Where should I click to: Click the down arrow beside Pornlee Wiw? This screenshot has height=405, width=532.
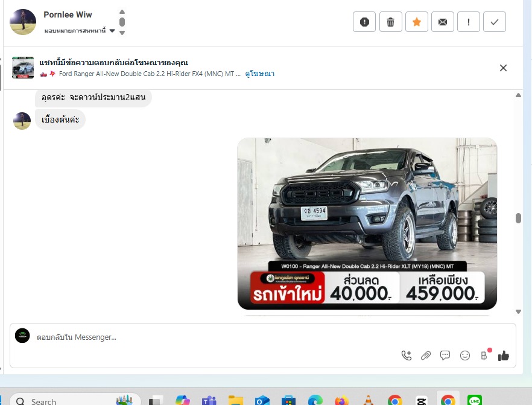pos(122,33)
